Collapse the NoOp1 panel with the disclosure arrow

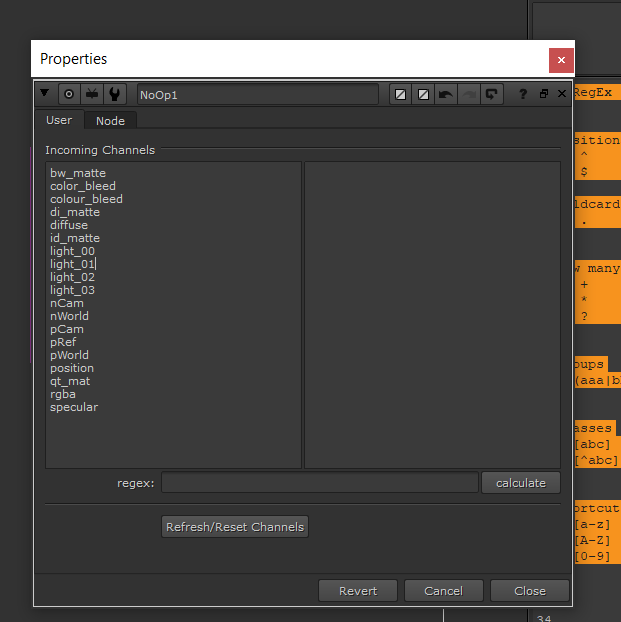click(44, 93)
